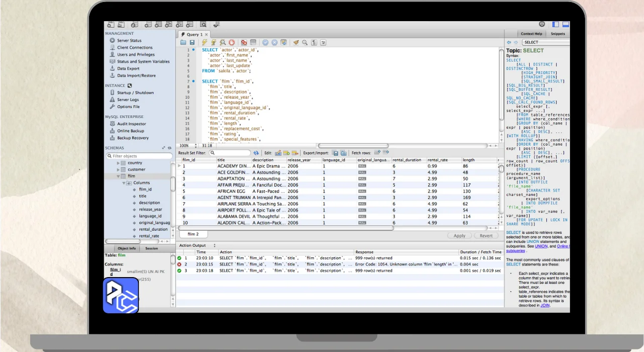The image size is (644, 352).
Task: Click the Commit transaction checkmark icon
Action: (265, 43)
